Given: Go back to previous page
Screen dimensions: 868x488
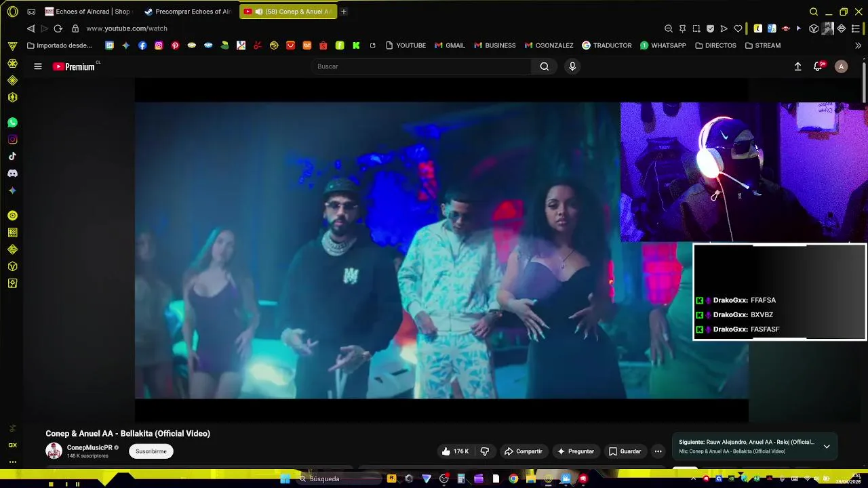Looking at the screenshot, I should coord(31,28).
